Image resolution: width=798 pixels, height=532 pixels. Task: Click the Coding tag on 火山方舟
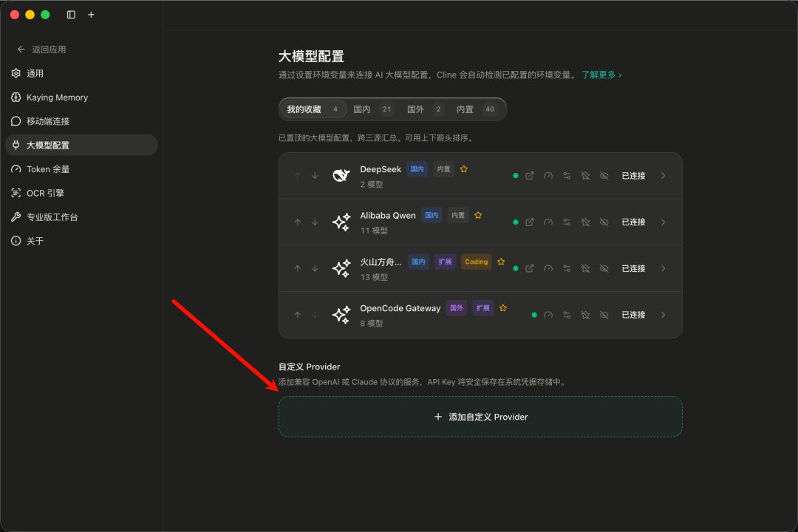(x=477, y=262)
